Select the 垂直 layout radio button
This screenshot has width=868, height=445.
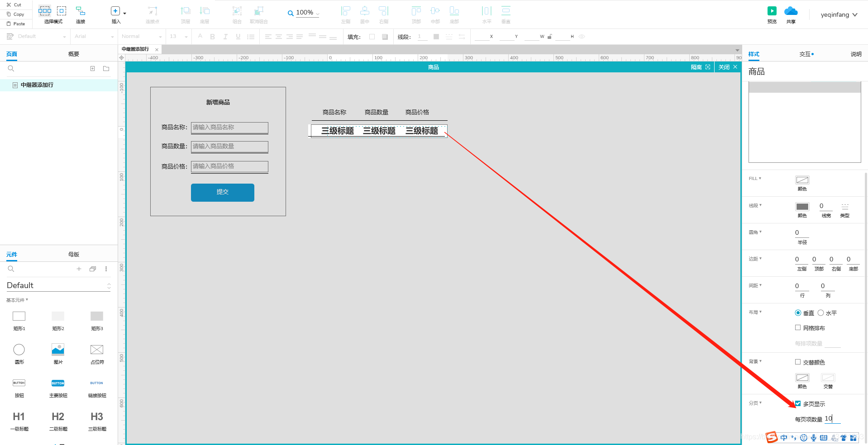coord(798,313)
